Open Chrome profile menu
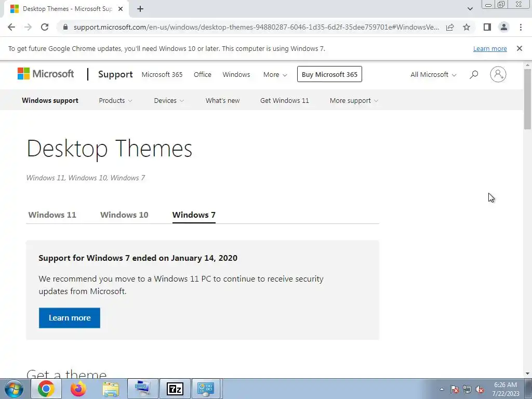The width and height of the screenshot is (532, 399). pyautogui.click(x=504, y=27)
